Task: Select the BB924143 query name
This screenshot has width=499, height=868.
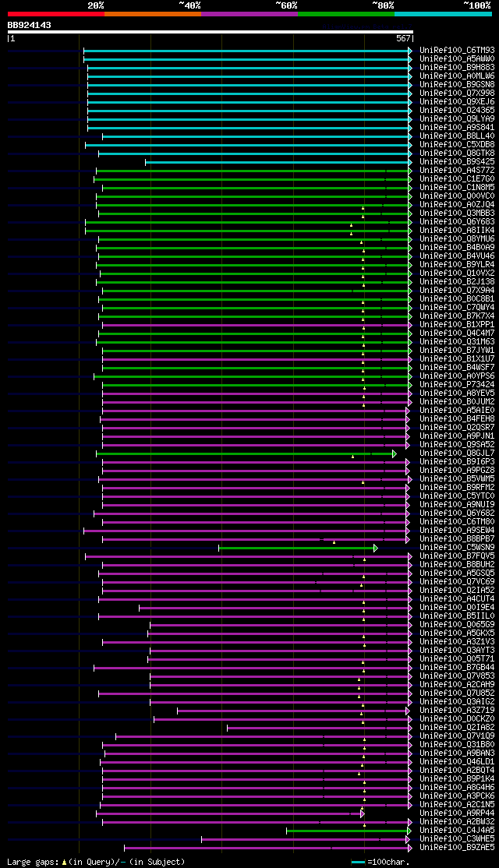Action: (30, 25)
